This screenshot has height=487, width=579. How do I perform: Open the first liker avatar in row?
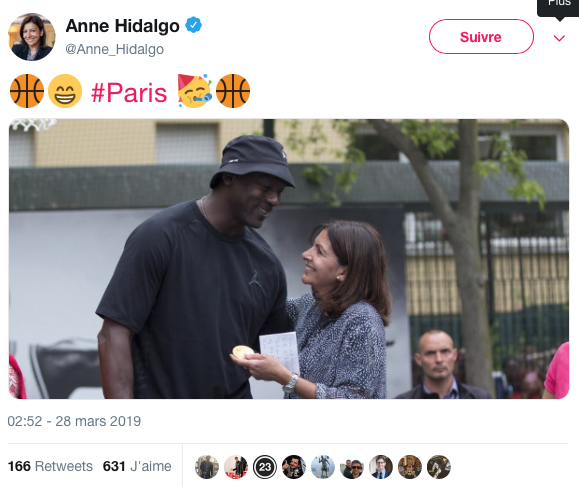(207, 467)
